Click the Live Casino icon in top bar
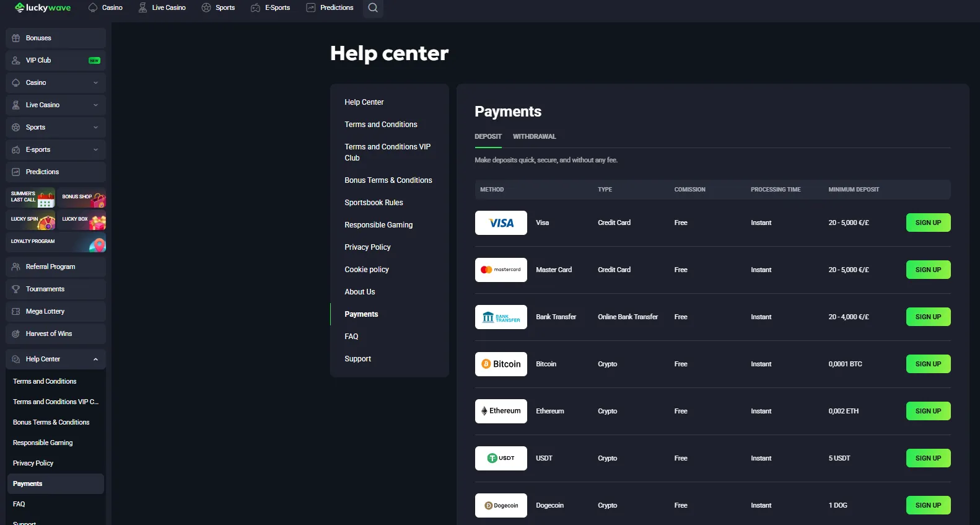The image size is (980, 525). coord(142,7)
